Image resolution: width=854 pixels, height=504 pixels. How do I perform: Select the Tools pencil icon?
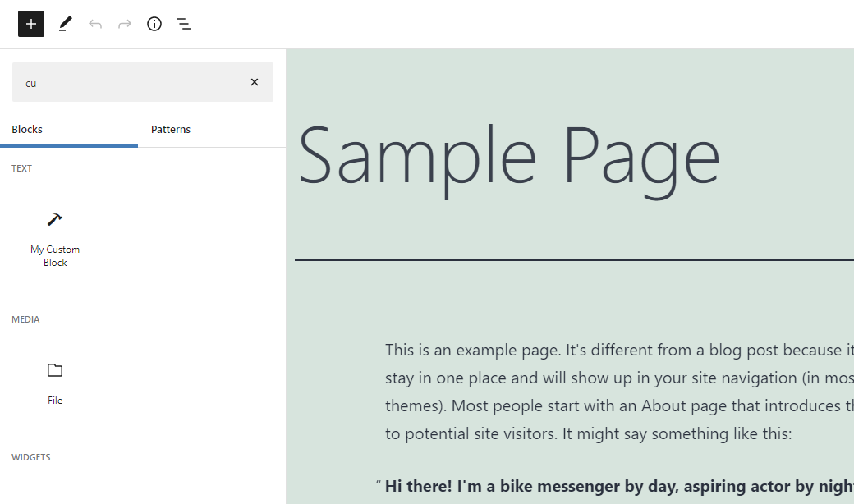click(66, 24)
